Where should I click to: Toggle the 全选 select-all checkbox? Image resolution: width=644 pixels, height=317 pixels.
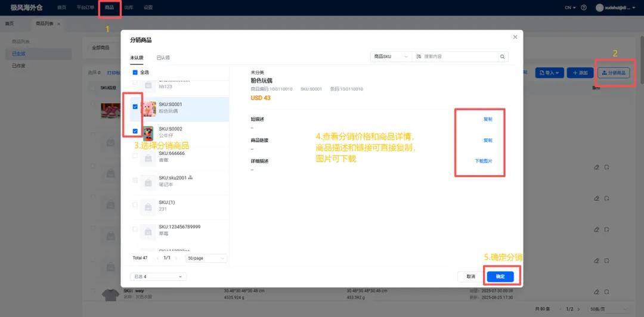[135, 72]
